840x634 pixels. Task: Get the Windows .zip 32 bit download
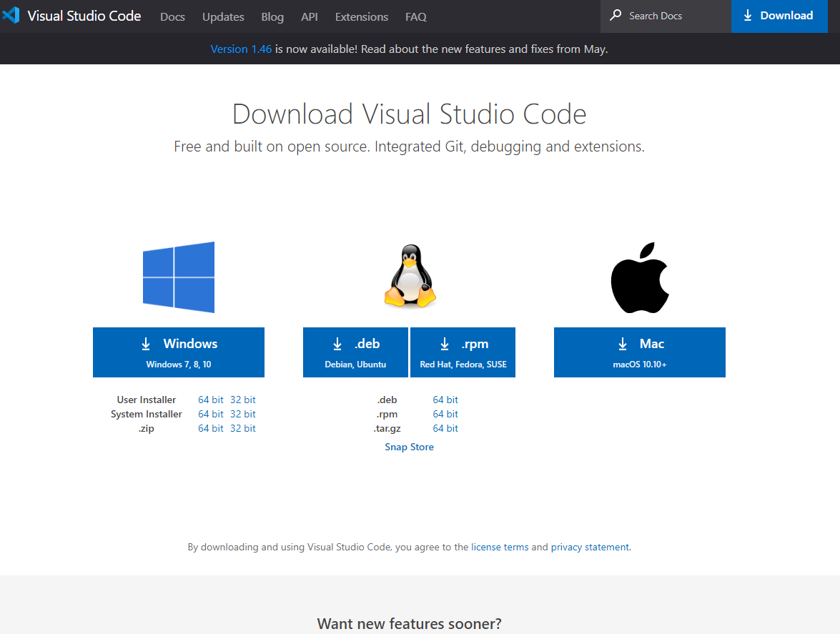pos(242,428)
